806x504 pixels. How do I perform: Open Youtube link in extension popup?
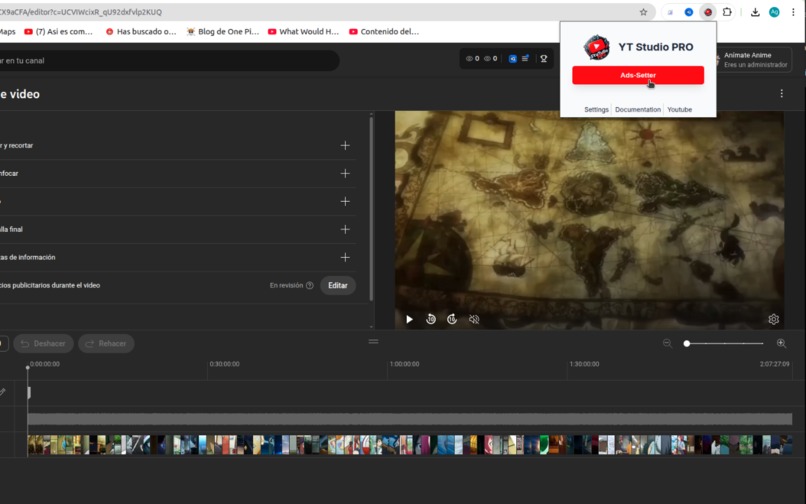679,110
